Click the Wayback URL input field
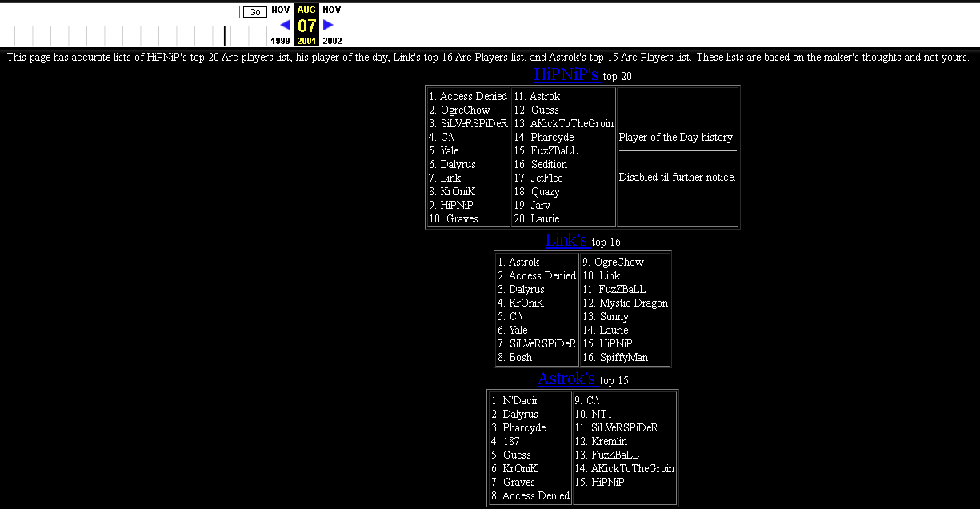Screen dimensions: 980x509 (x=120, y=12)
